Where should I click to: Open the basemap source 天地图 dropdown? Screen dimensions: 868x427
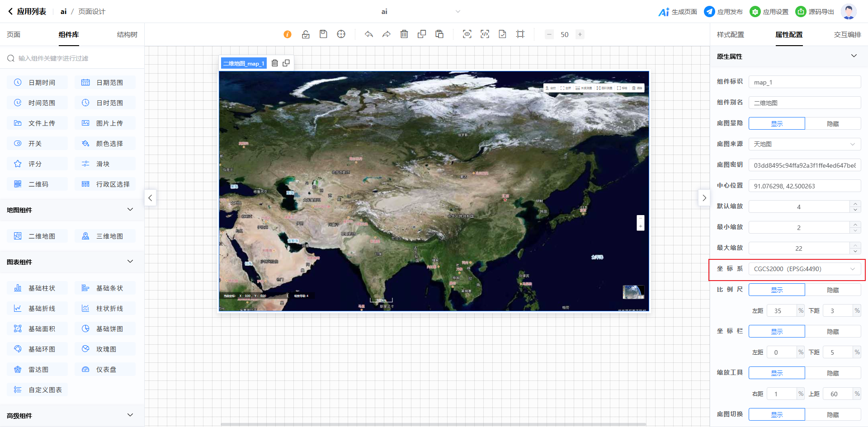(804, 144)
